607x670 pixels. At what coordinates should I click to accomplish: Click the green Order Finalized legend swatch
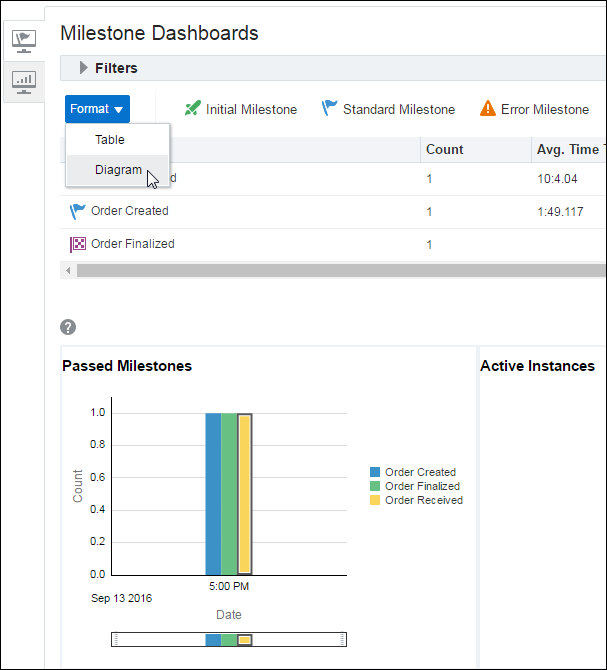[375, 486]
